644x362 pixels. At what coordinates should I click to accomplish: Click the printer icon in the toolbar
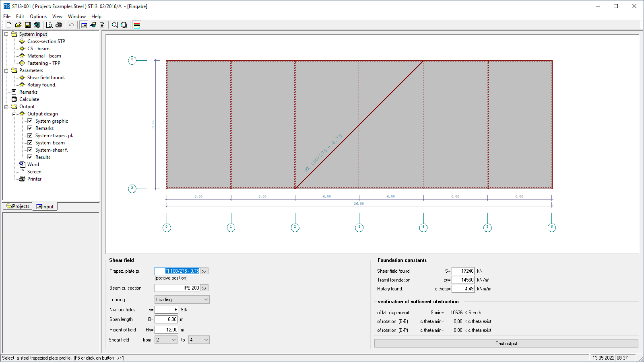59,25
